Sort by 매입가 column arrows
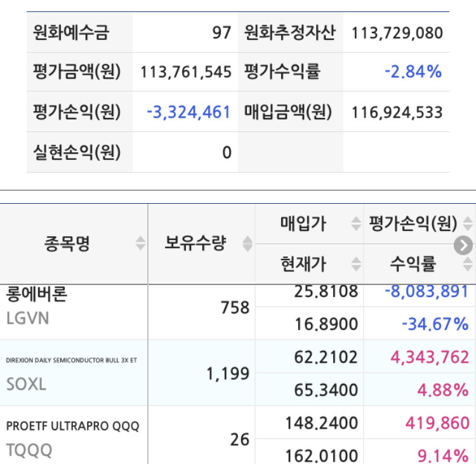This screenshot has width=476, height=464. (356, 224)
